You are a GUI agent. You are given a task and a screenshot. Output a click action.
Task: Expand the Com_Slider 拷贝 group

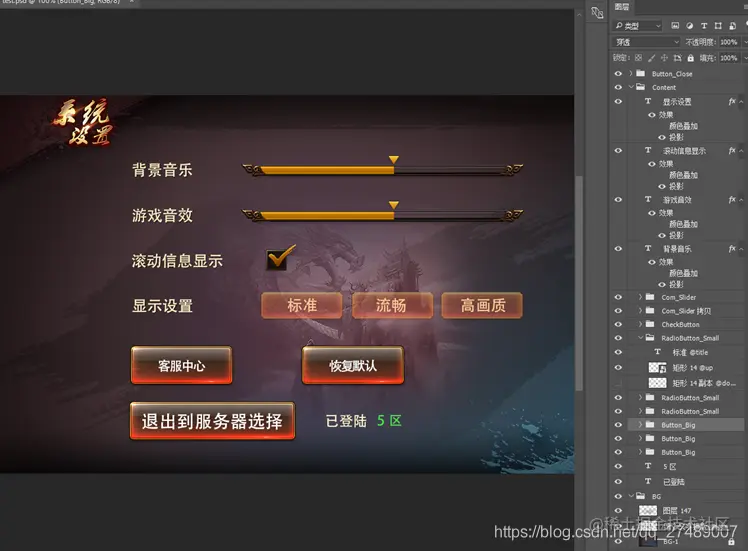coord(641,310)
